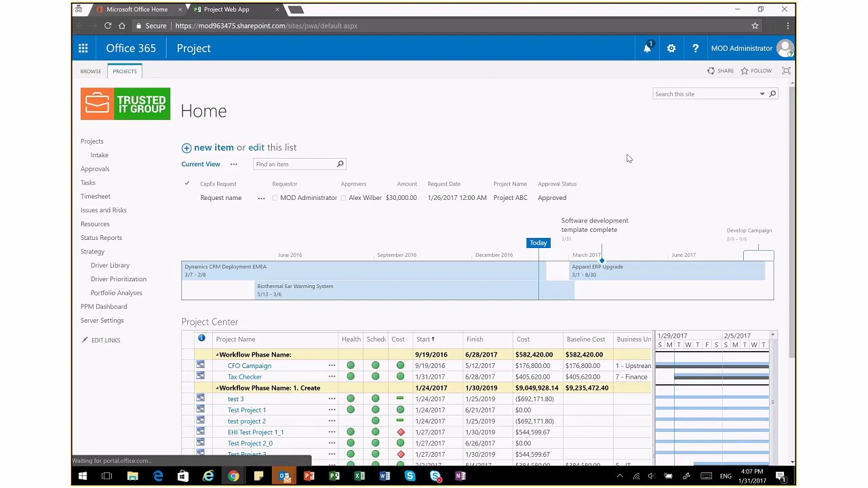Open the CFO Campaign row ellipsis
The image size is (868, 488).
point(332,365)
